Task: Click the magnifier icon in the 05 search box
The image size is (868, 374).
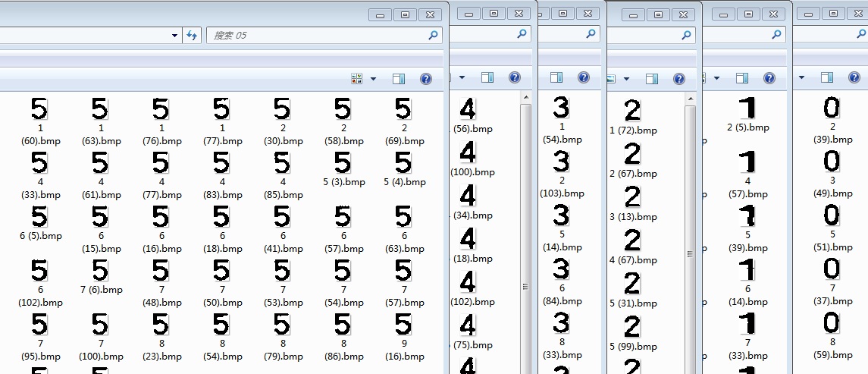Action: pyautogui.click(x=434, y=36)
